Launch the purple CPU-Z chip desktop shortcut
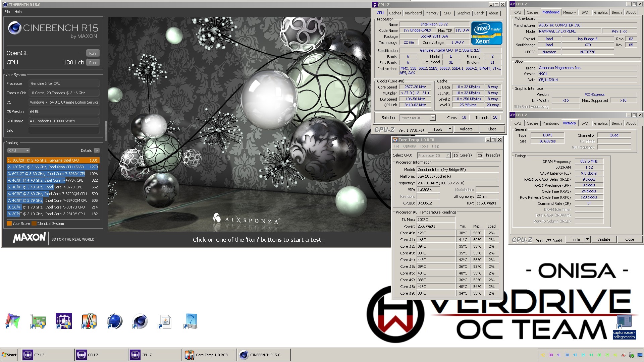The image size is (644, 362). (63, 321)
